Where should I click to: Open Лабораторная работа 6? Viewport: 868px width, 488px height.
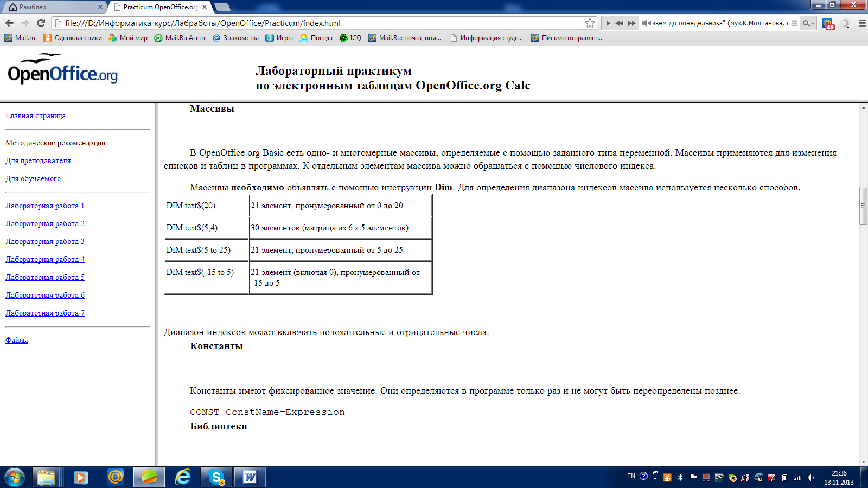coord(45,295)
